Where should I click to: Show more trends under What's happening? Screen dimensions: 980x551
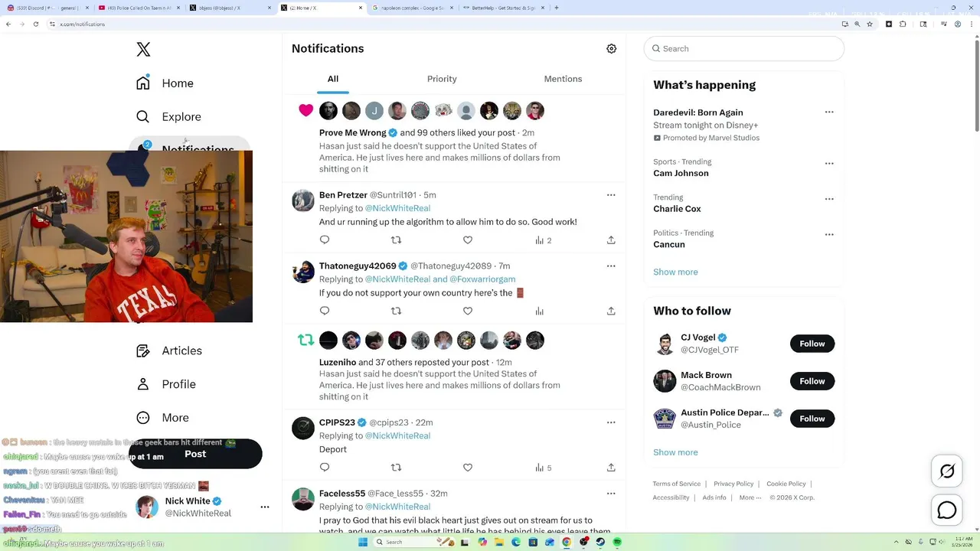[x=675, y=272]
